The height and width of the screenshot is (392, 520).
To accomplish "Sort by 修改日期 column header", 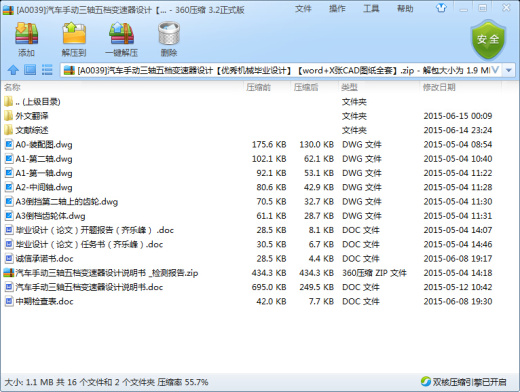I will [439, 87].
